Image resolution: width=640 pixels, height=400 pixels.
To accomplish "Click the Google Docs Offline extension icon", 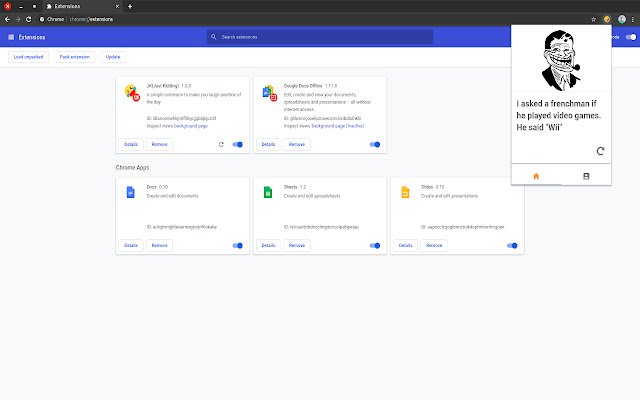I will coord(269,93).
